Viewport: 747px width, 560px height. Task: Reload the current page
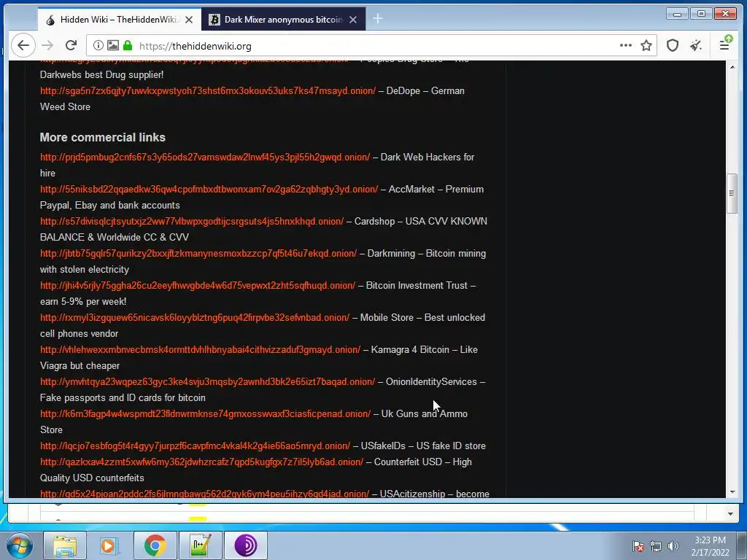71,46
